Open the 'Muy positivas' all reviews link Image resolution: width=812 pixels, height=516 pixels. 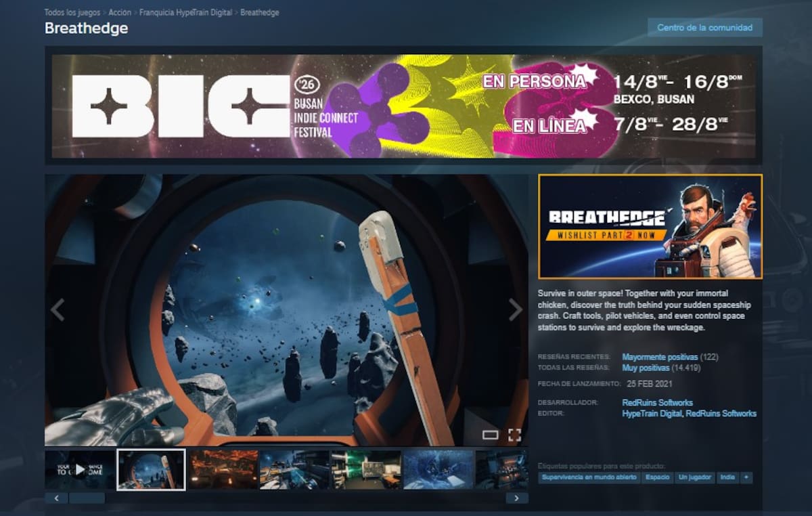tap(646, 368)
